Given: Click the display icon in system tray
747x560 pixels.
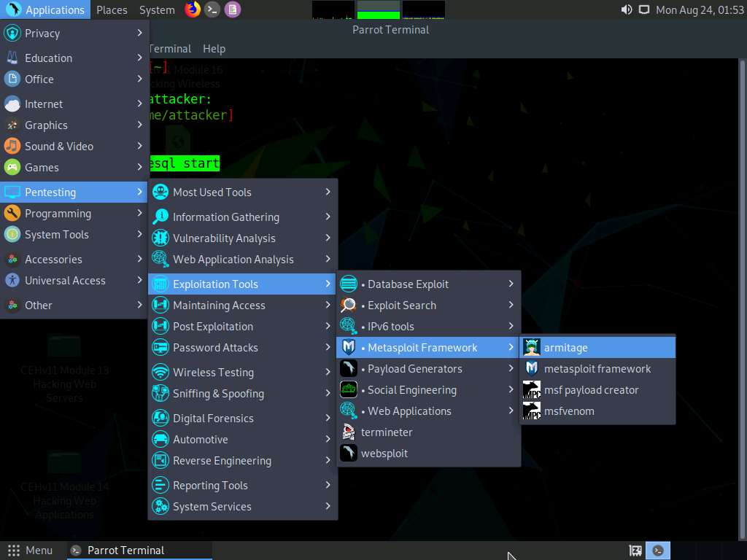Looking at the screenshot, I should tap(644, 9).
